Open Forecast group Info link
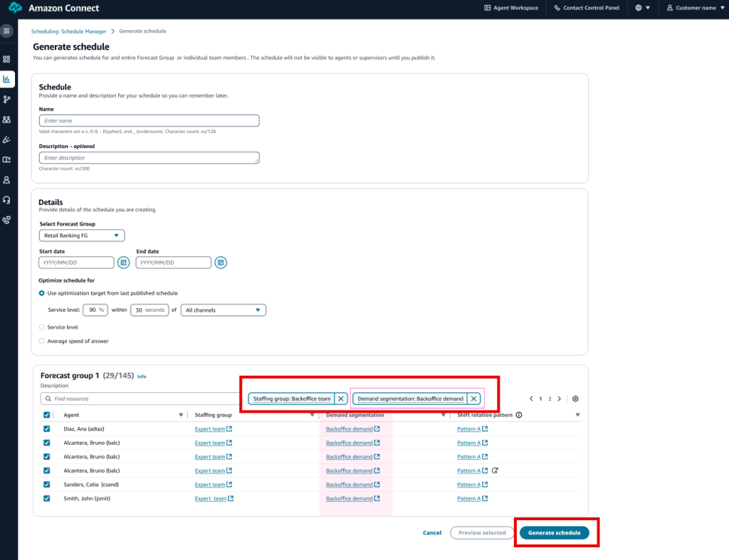The height and width of the screenshot is (560, 729). coord(142,376)
